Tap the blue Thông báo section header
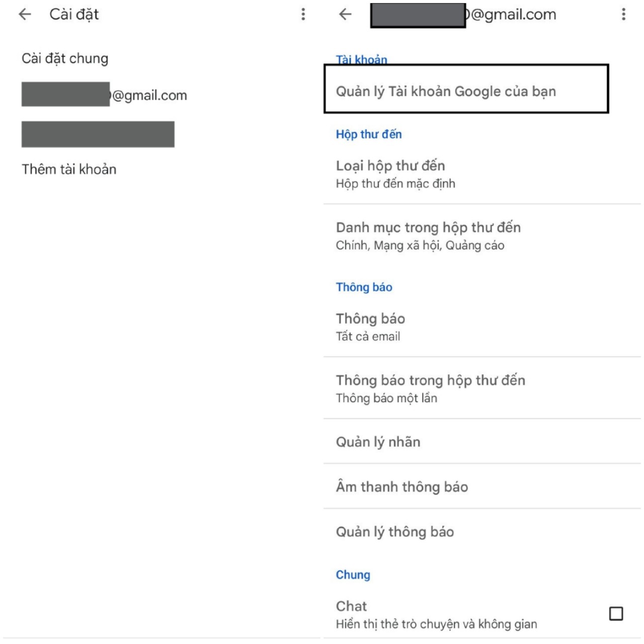The height and width of the screenshot is (644, 644). (364, 287)
